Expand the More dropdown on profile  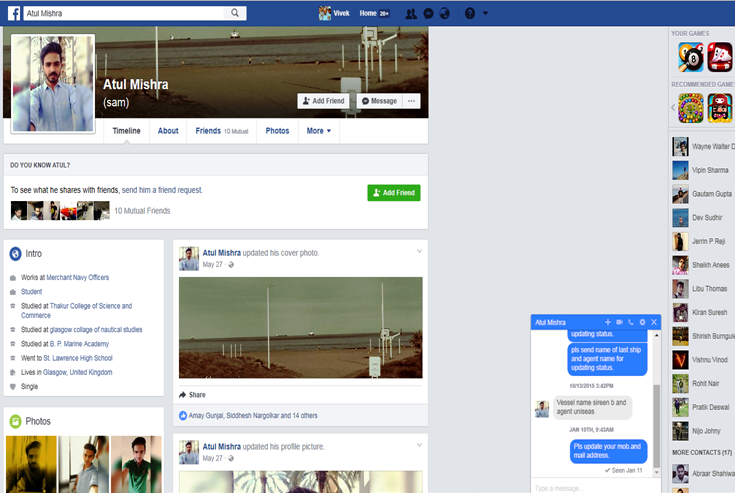[319, 131]
